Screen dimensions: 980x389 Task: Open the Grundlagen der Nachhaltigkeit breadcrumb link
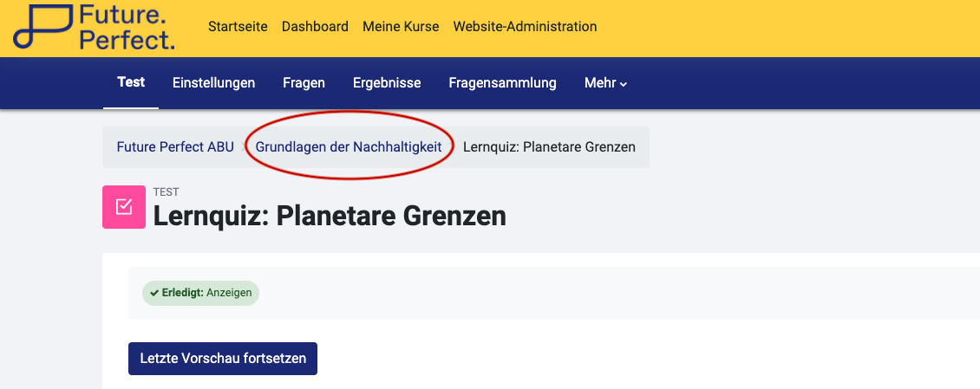(349, 147)
